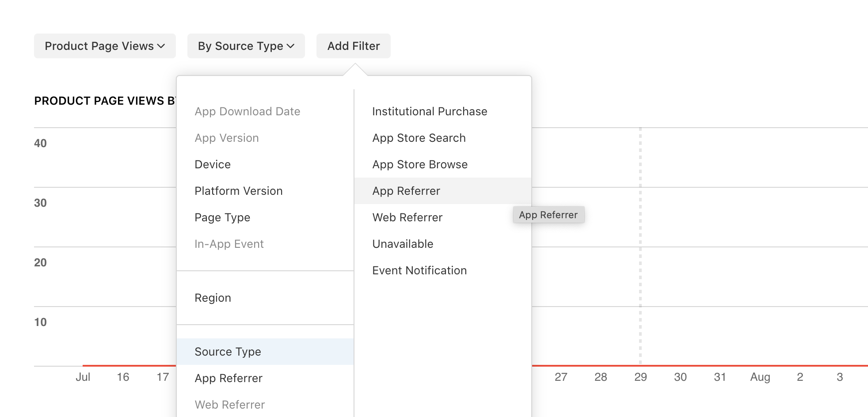Select Web Referrer source type value
Screen dimensions: 868x417
pyautogui.click(x=407, y=217)
